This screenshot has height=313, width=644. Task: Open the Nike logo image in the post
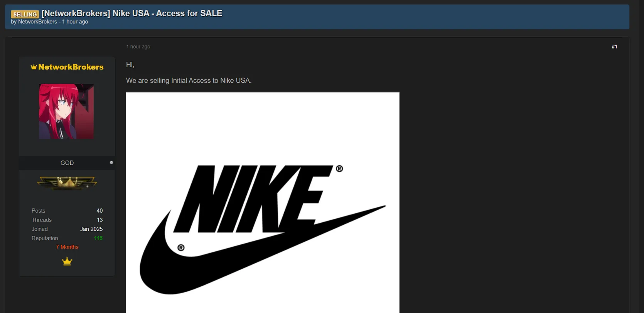point(263,203)
